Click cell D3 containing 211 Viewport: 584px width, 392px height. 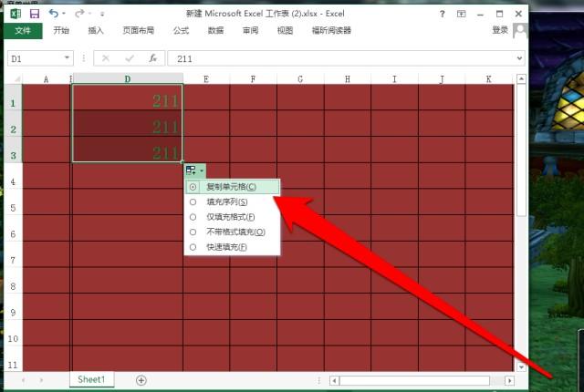click(128, 150)
